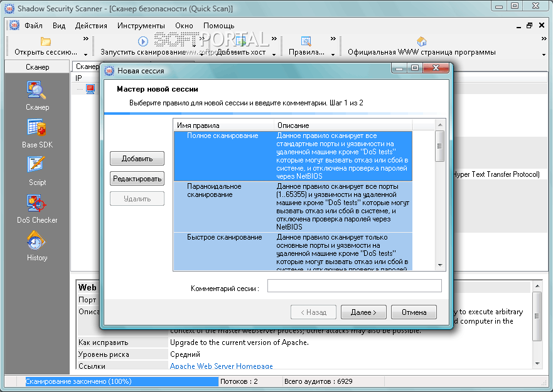Select the Быстрое сканирование rule
Screen dimensions: 553x392
pos(293,252)
